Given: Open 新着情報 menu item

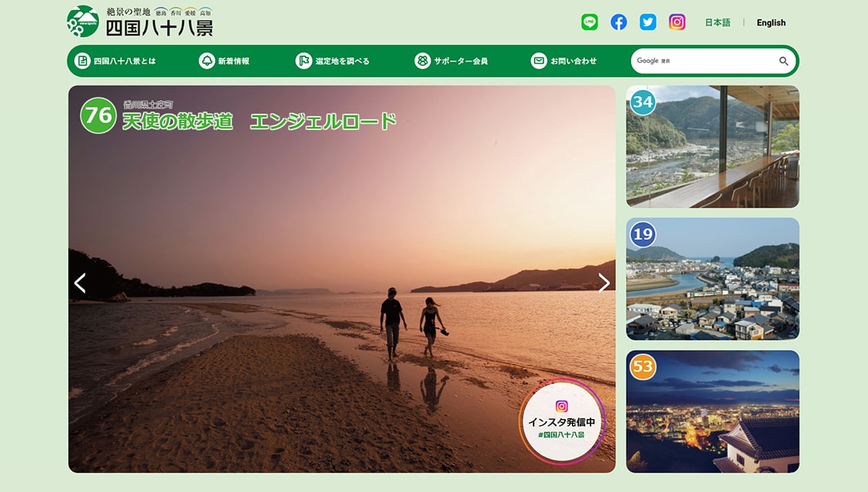Looking at the screenshot, I should tap(224, 61).
